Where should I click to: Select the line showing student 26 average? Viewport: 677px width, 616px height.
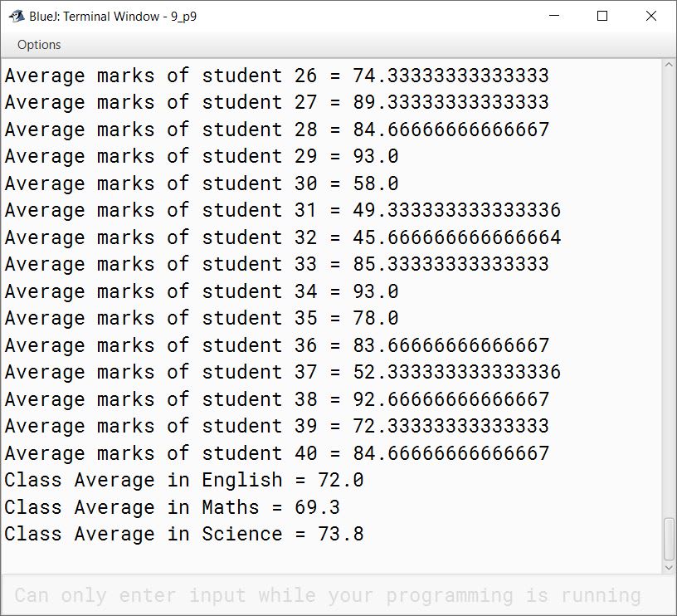coord(274,76)
